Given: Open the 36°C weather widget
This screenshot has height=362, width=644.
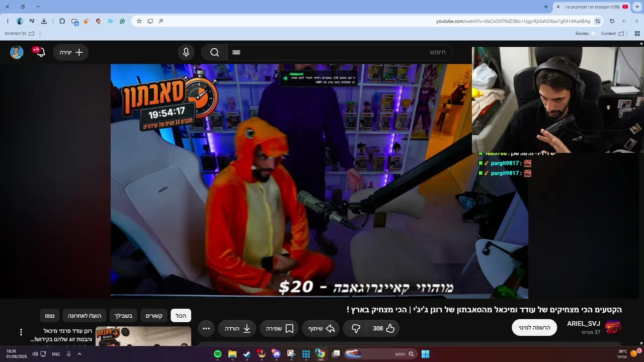Looking at the screenshot, I should click(x=627, y=354).
